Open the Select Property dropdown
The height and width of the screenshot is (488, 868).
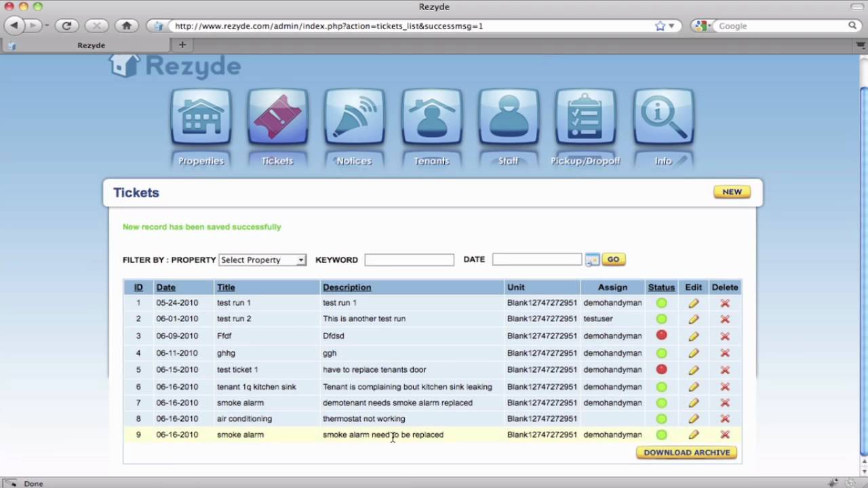tap(262, 260)
